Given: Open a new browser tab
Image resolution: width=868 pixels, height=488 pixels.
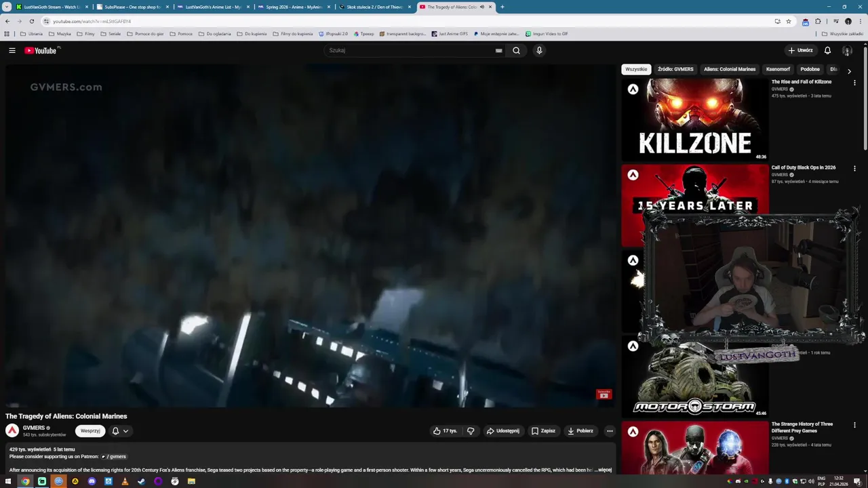Looking at the screenshot, I should click(502, 7).
